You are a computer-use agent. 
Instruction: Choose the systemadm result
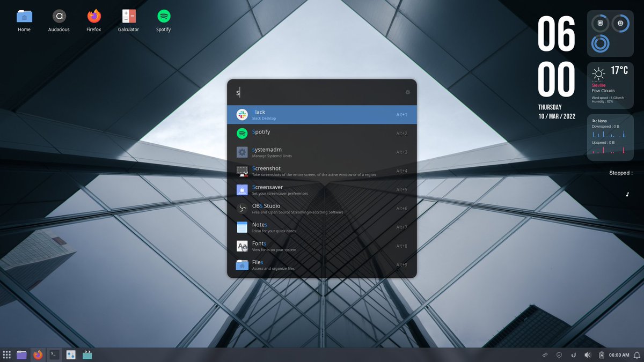tap(322, 152)
